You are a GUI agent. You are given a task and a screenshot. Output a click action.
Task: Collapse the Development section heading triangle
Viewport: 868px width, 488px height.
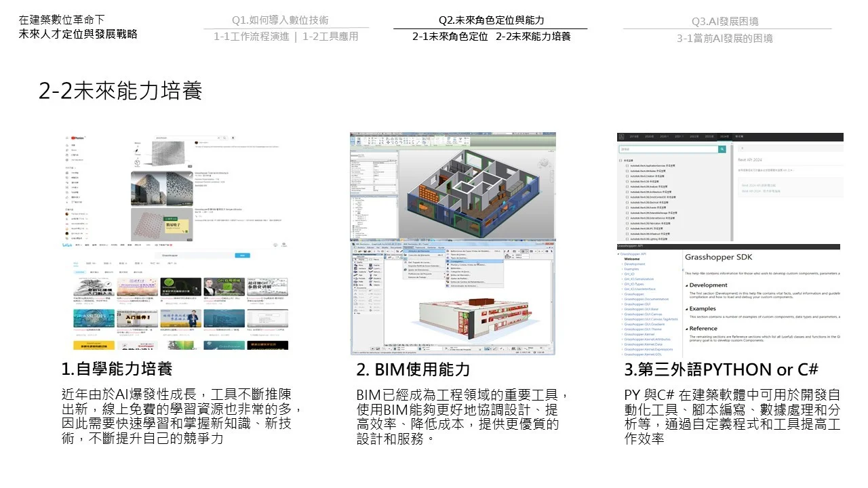(x=686, y=285)
